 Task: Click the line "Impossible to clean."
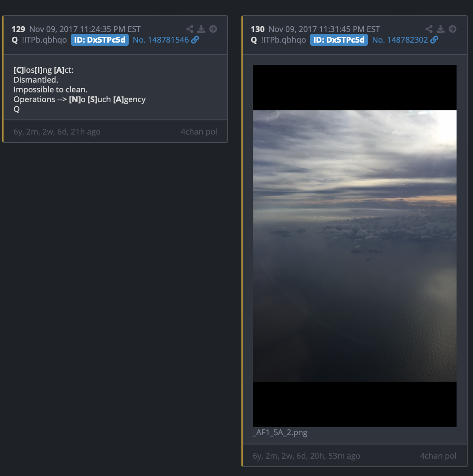(51, 90)
